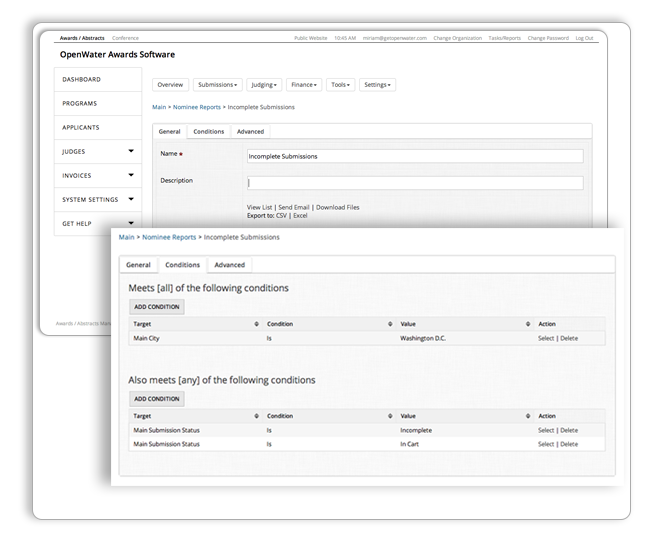This screenshot has height=547, width=663.
Task: Click Add Condition under Also meets [any]
Action: (157, 399)
